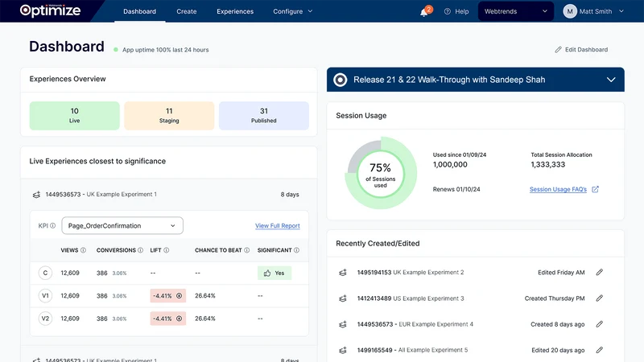Click experiment icon for EUR Example Experiment 4

click(x=343, y=324)
